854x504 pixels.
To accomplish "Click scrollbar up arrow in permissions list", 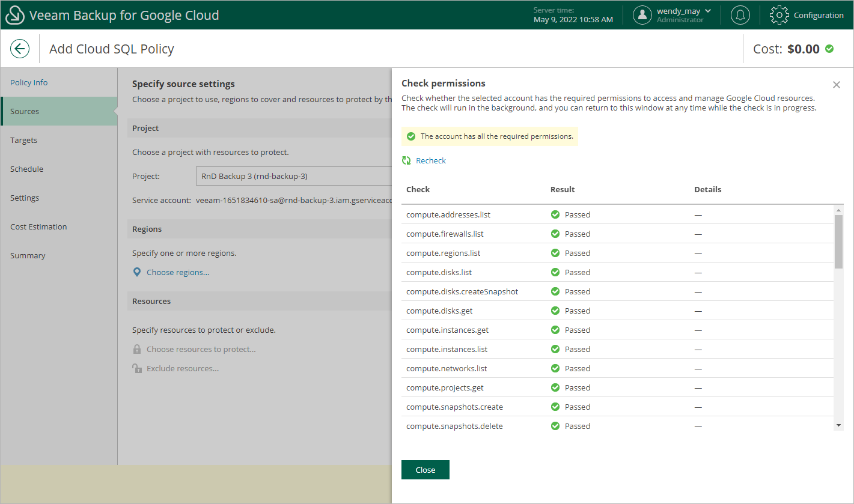I will click(x=839, y=210).
